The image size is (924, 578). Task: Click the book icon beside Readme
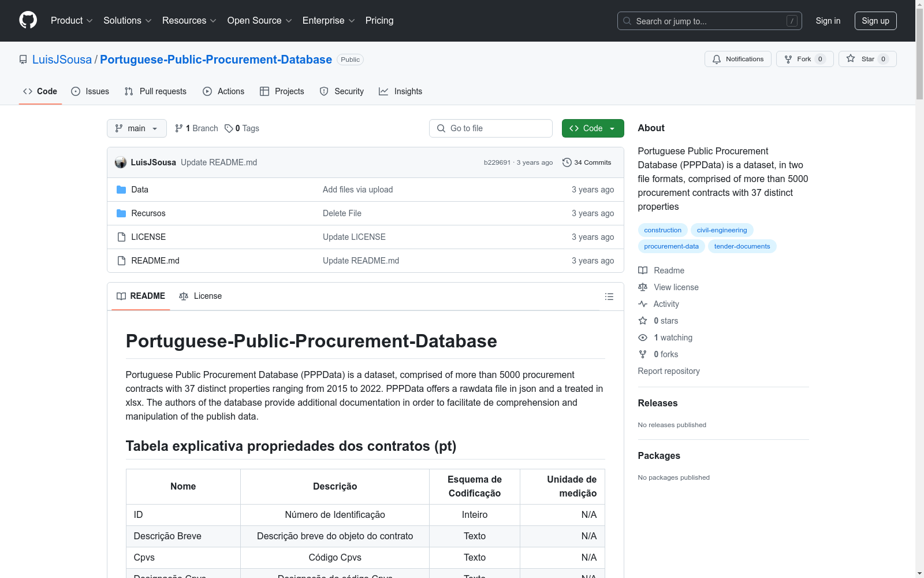[643, 271]
